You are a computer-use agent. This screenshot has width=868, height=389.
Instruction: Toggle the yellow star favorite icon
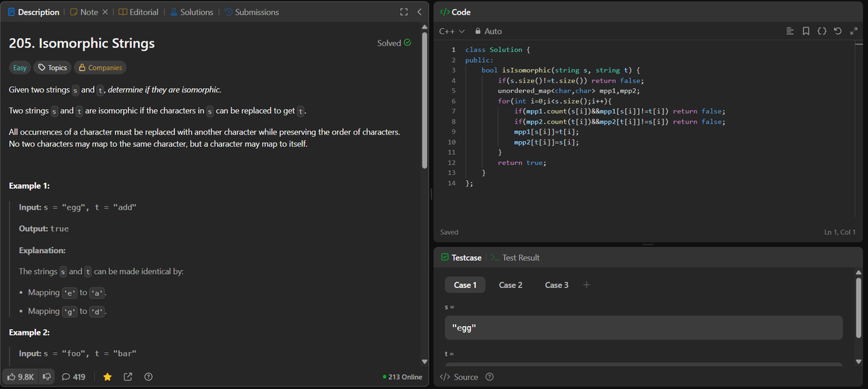pos(107,377)
